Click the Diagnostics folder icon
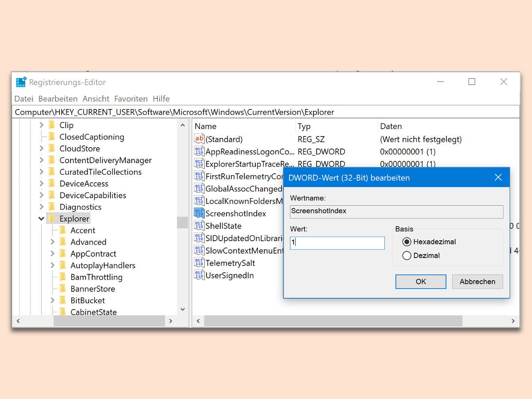 52,207
